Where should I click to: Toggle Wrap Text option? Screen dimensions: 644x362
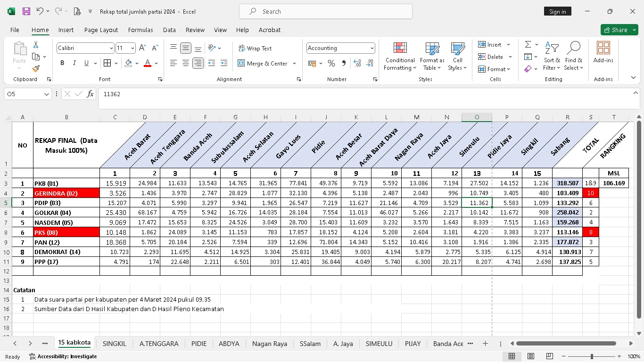pyautogui.click(x=255, y=48)
